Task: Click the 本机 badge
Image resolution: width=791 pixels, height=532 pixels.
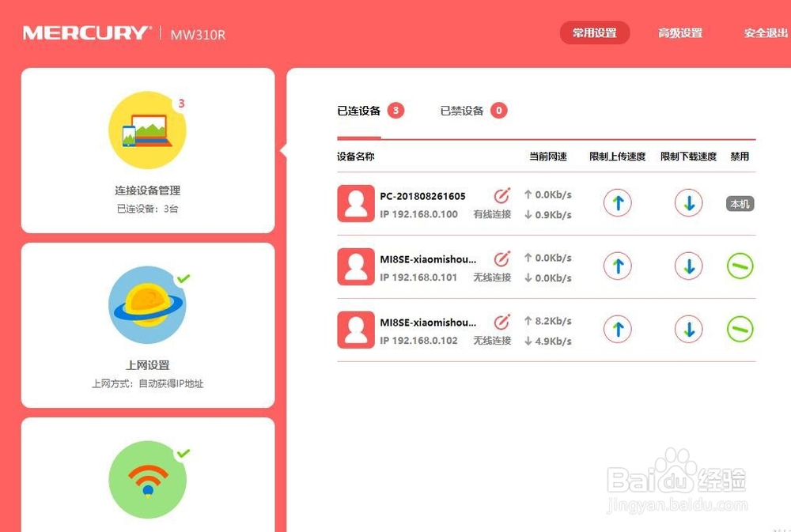Action: point(740,204)
